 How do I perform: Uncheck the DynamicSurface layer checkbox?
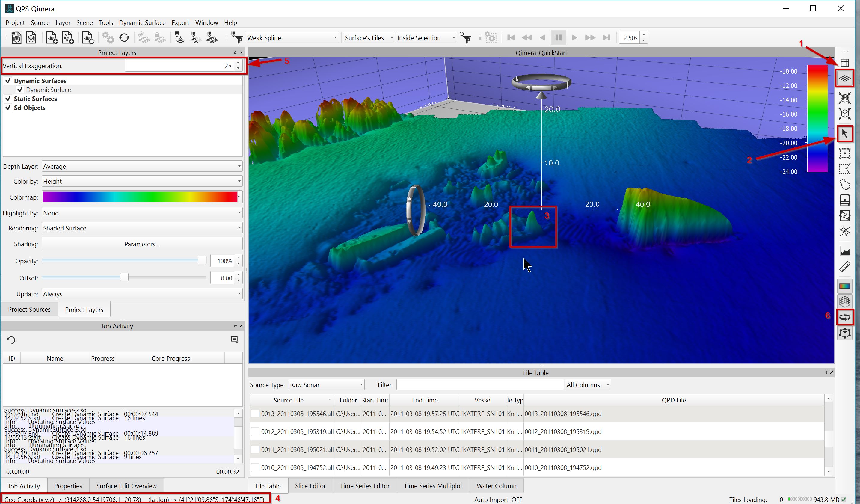20,90
